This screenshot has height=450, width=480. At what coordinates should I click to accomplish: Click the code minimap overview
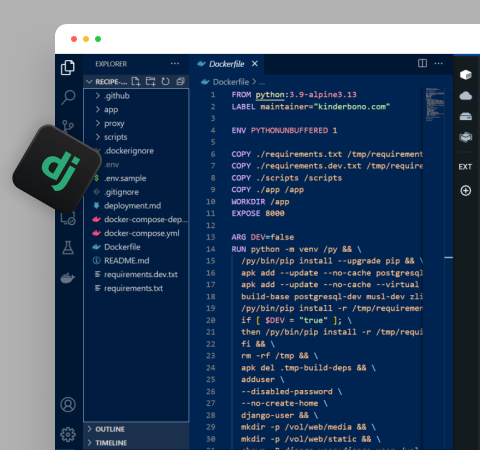(435, 104)
